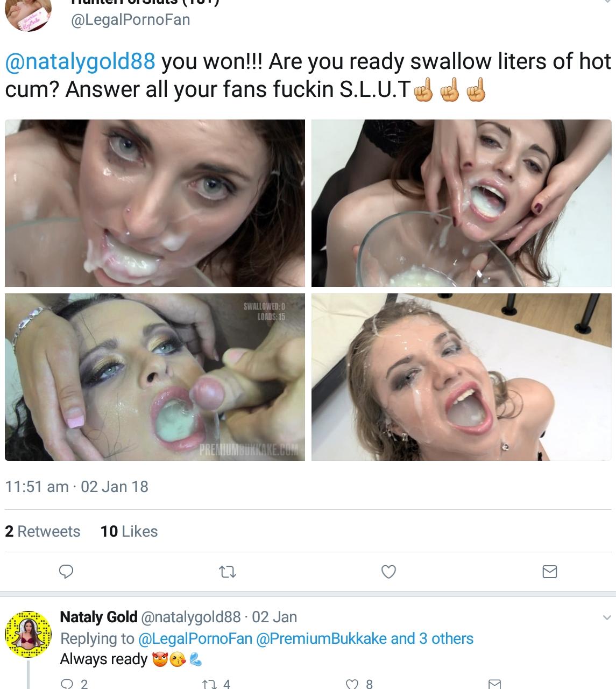616x689 pixels.
Task: Open the Nataly Gold display name
Action: 98,617
